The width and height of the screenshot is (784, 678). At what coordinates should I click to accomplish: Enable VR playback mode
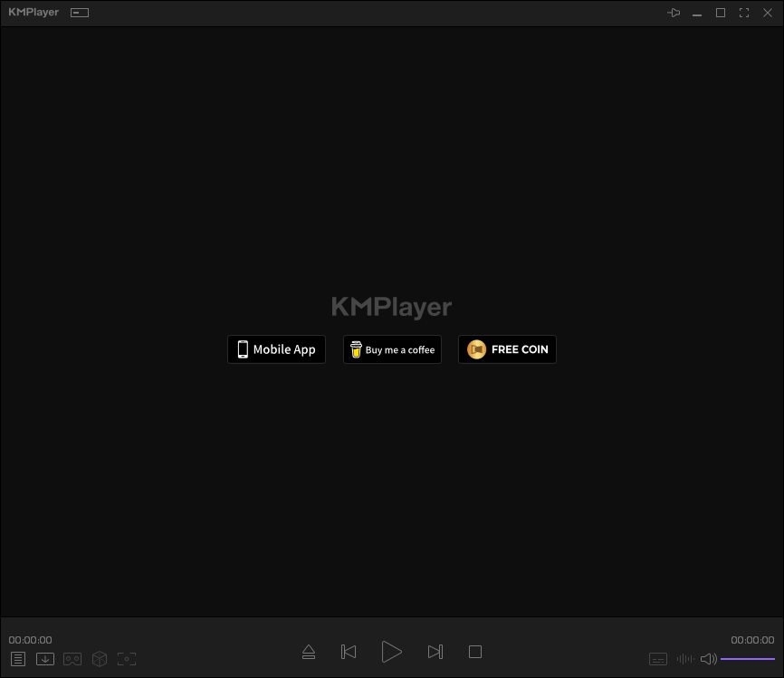72,659
